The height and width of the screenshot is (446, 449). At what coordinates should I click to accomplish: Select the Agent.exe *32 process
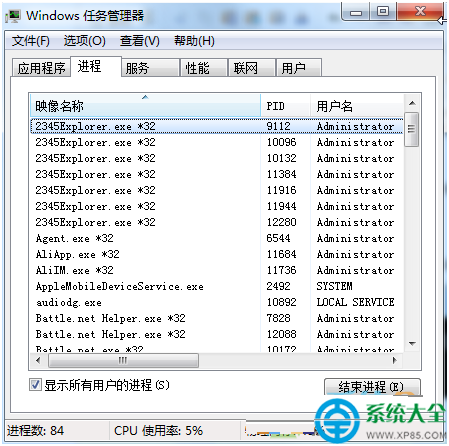pyautogui.click(x=217, y=238)
